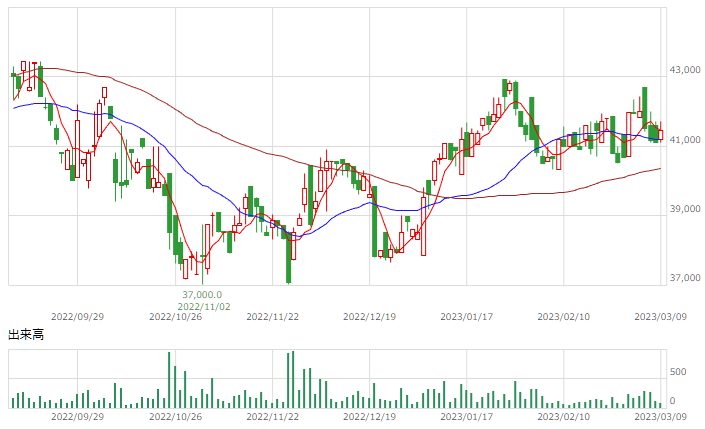Viewport: 705px width, 429px height.
Task: Click 2022/11/22 date under the volume chart
Action: [272, 416]
